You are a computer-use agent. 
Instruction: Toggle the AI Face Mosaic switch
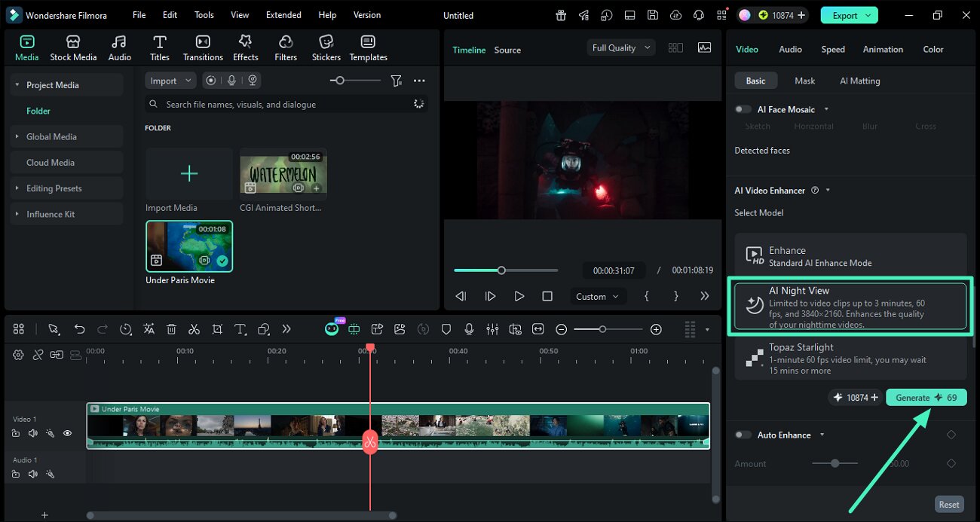(743, 109)
